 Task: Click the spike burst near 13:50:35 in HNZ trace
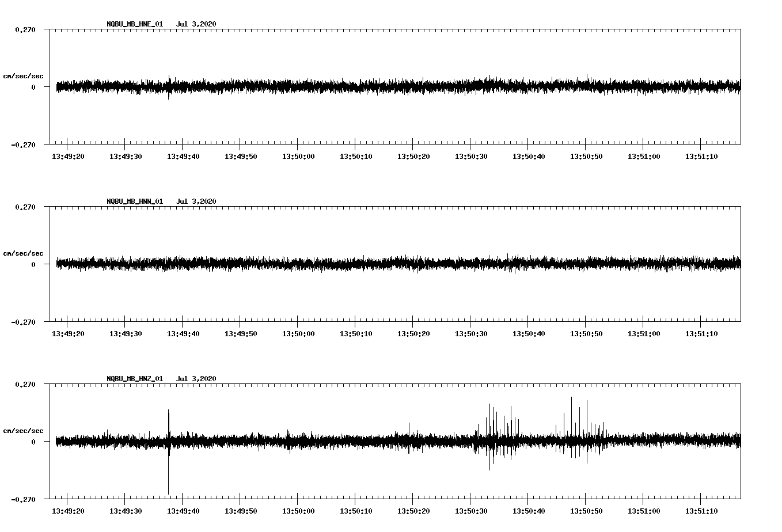[498, 436]
